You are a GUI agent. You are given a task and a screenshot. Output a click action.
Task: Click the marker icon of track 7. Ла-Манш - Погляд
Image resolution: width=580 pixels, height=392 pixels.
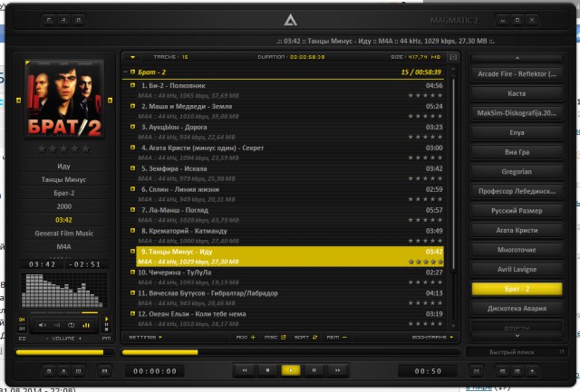click(132, 210)
